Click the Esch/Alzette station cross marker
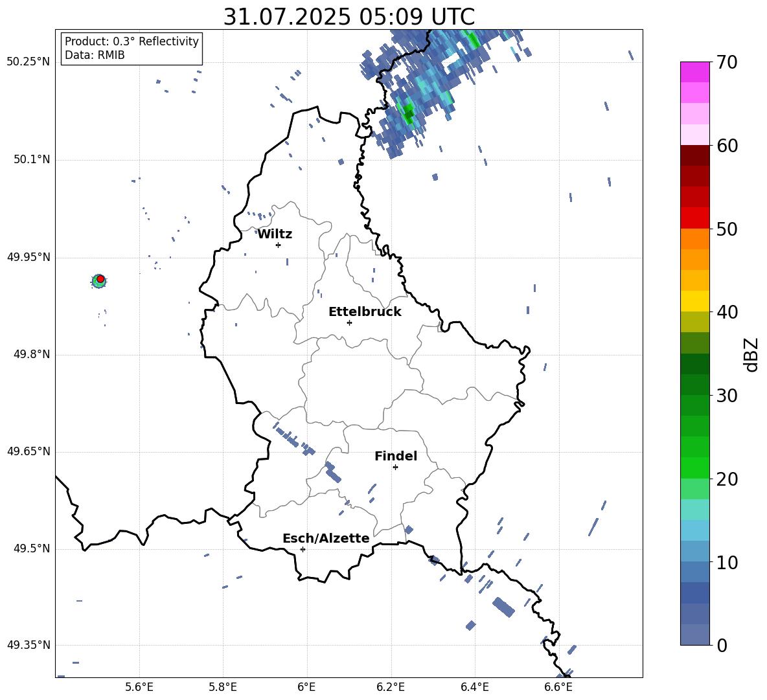The image size is (767, 700). pyautogui.click(x=303, y=549)
